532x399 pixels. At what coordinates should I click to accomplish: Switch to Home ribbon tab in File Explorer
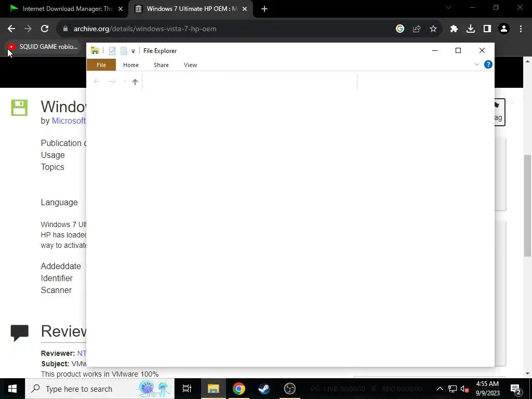(130, 65)
